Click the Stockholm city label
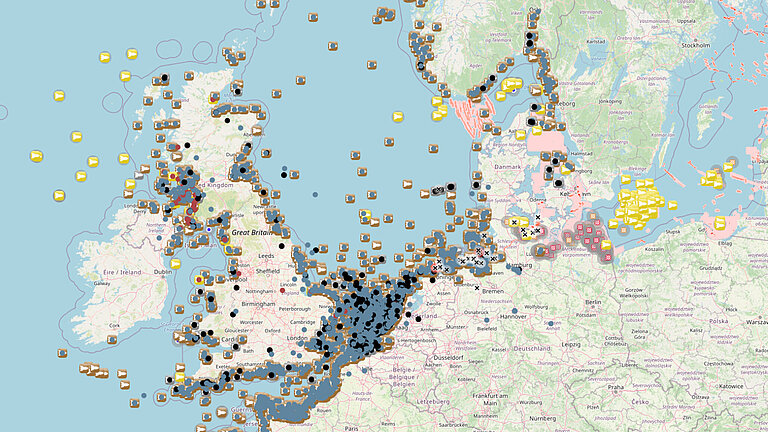 click(x=695, y=46)
